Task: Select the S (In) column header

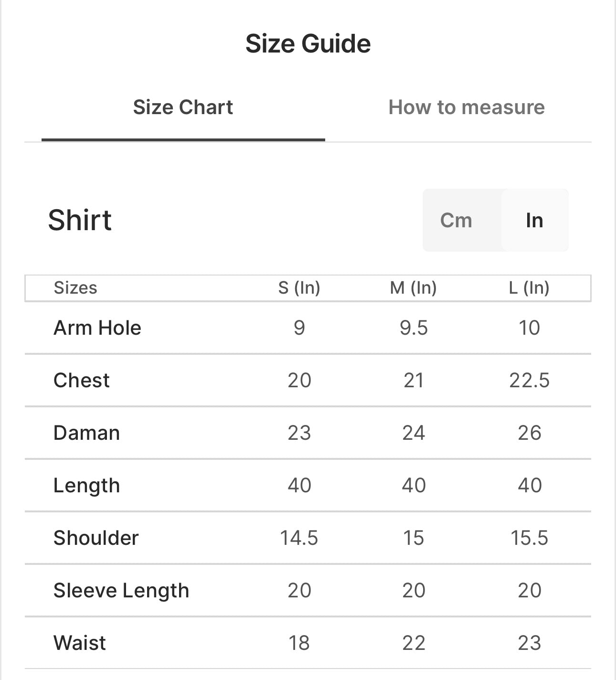Action: (x=299, y=288)
